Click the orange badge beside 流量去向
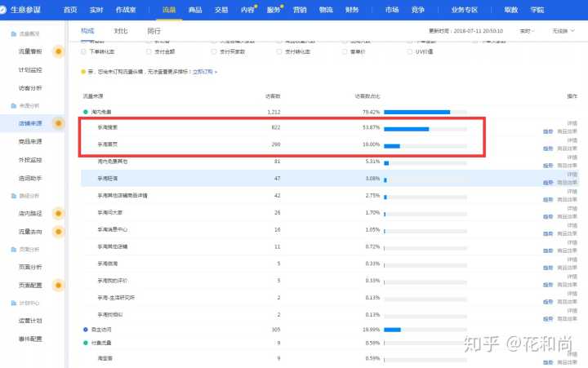 pyautogui.click(x=58, y=232)
